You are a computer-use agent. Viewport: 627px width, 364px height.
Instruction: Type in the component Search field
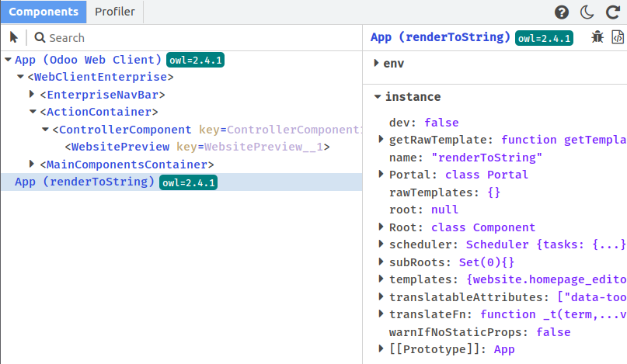(x=194, y=37)
